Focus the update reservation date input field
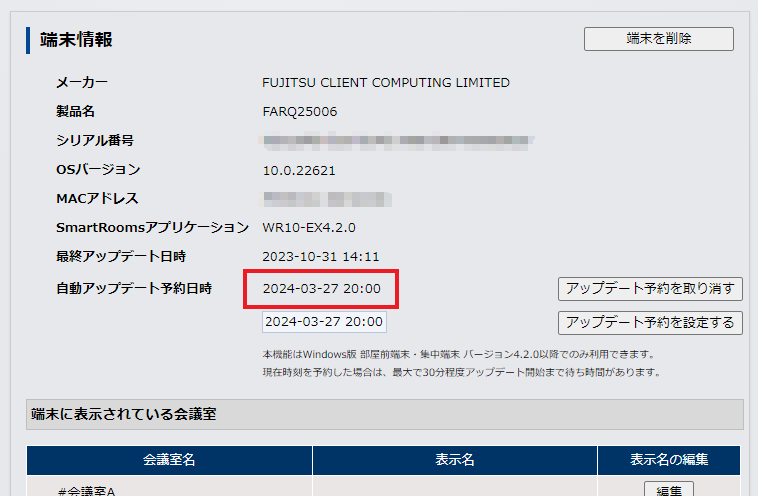This screenshot has height=496, width=758. (x=324, y=322)
